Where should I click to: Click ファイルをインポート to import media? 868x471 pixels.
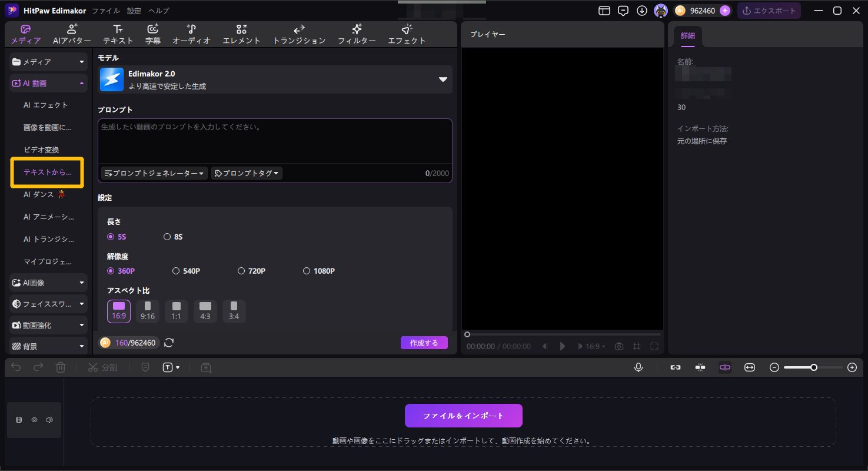pos(463,415)
